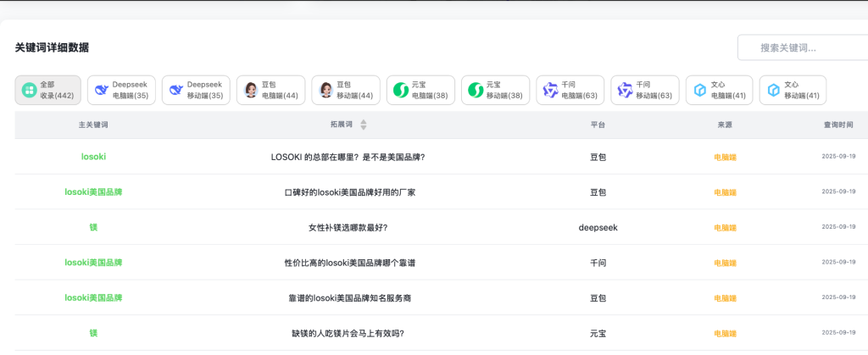This screenshot has height=355, width=868.
Task: Select the 女性补镁选哪款最好? expanded keyword
Action: [348, 227]
